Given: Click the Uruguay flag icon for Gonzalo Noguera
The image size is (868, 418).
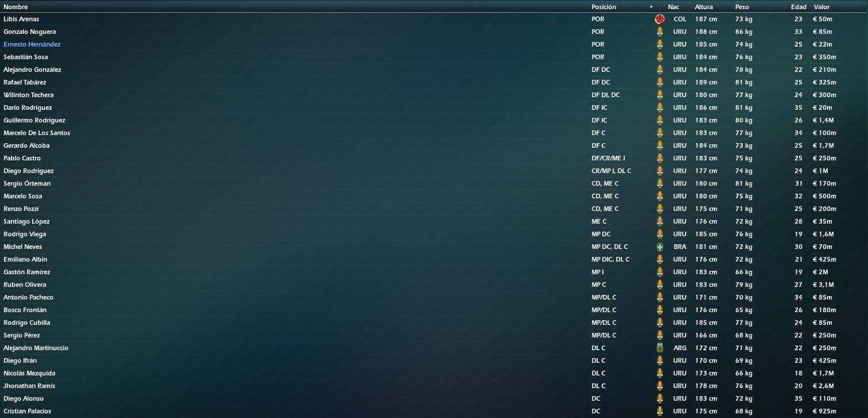Looking at the screenshot, I should [x=659, y=32].
